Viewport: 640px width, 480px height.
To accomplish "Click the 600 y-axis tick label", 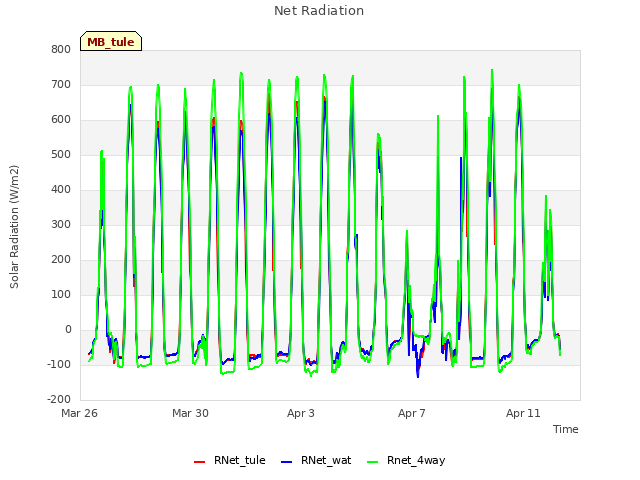I will coord(61,120).
